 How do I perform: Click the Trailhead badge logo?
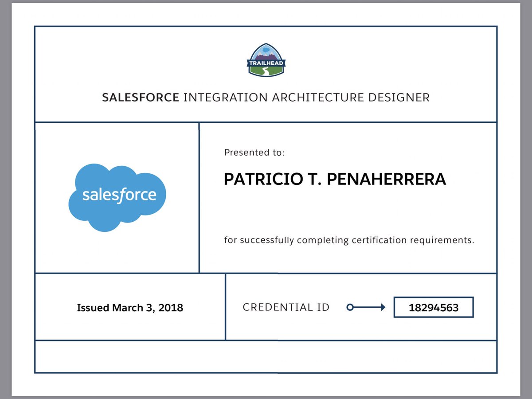point(266,60)
